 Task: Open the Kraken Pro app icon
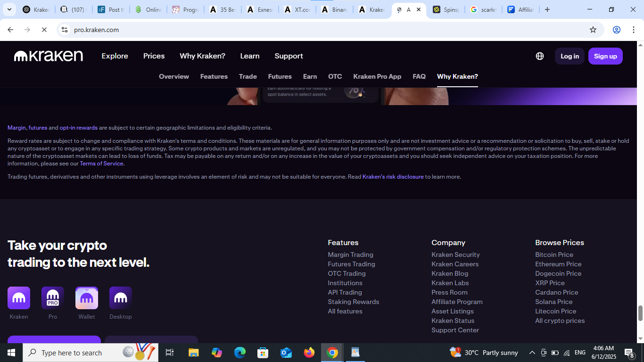(53, 298)
